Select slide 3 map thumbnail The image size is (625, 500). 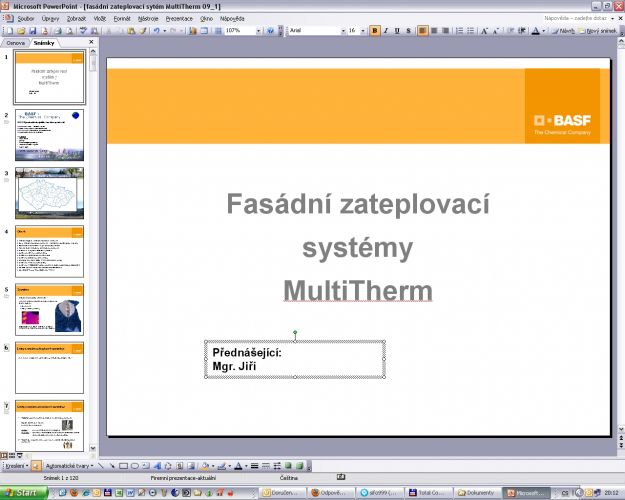[49, 193]
